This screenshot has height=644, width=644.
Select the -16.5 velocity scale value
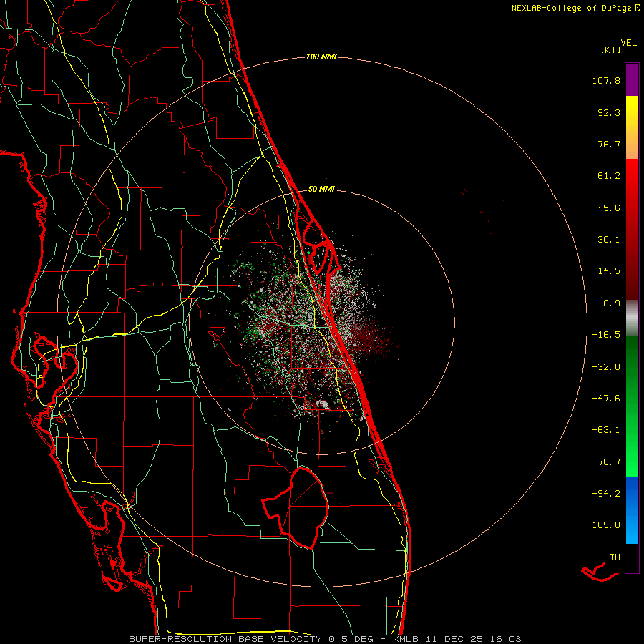coord(606,335)
